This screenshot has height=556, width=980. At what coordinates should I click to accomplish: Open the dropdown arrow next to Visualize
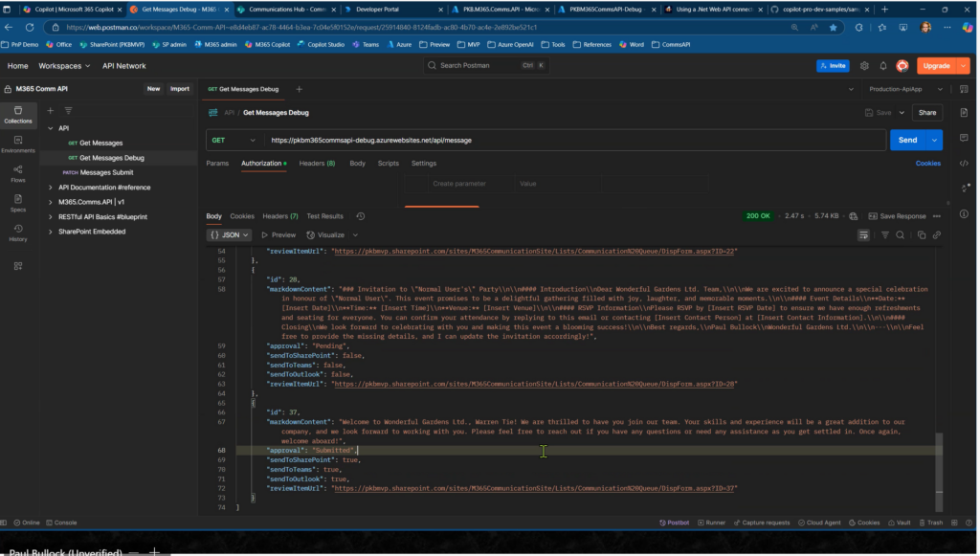tap(355, 234)
